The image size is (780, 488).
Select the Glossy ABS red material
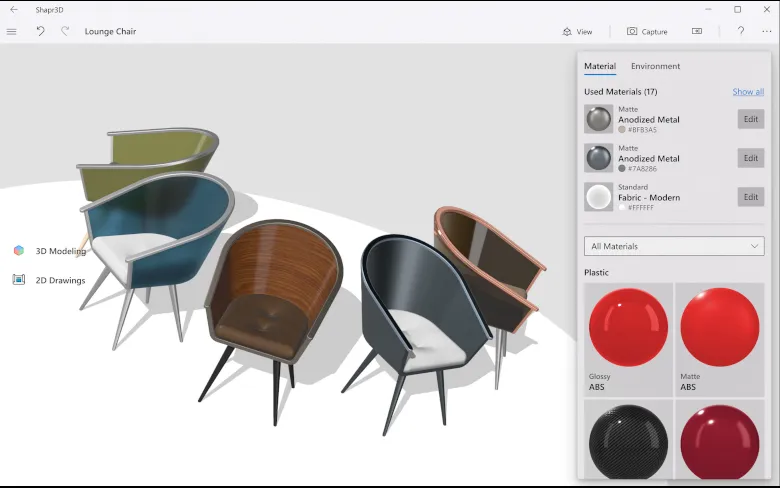[x=628, y=340]
